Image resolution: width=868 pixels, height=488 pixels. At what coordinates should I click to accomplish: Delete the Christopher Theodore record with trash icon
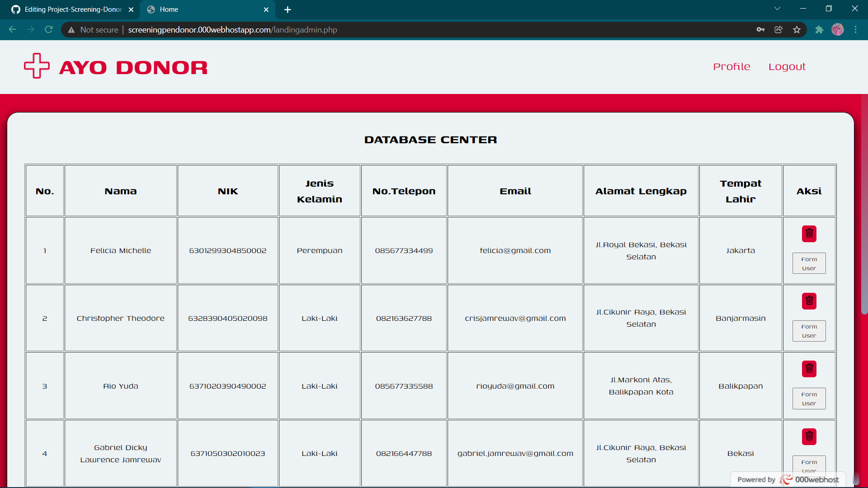tap(809, 301)
